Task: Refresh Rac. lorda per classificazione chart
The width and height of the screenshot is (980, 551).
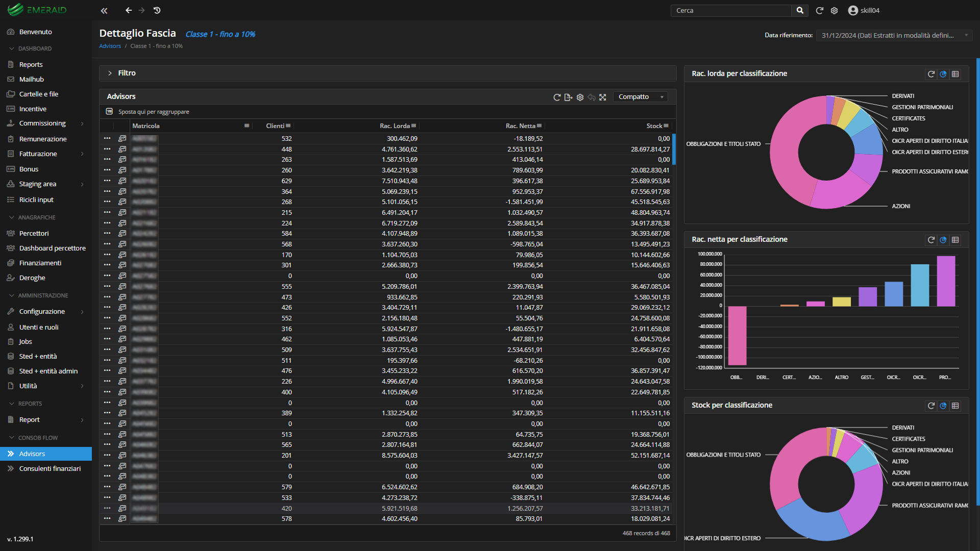Action: (x=931, y=74)
